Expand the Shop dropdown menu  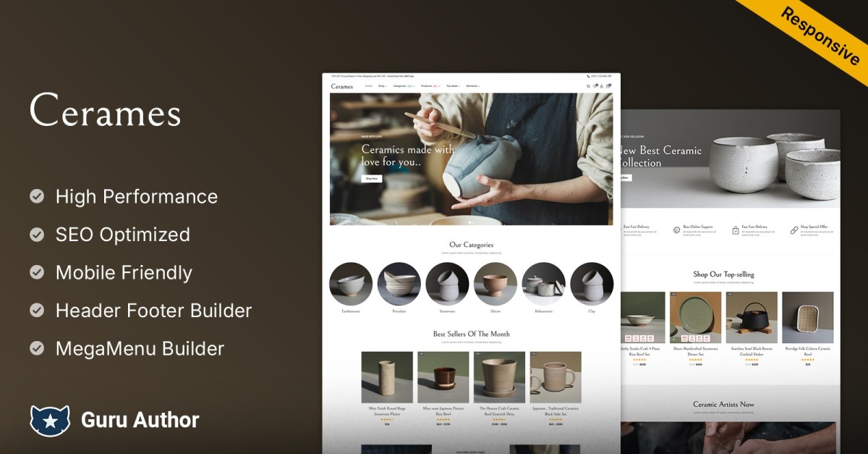[x=382, y=86]
